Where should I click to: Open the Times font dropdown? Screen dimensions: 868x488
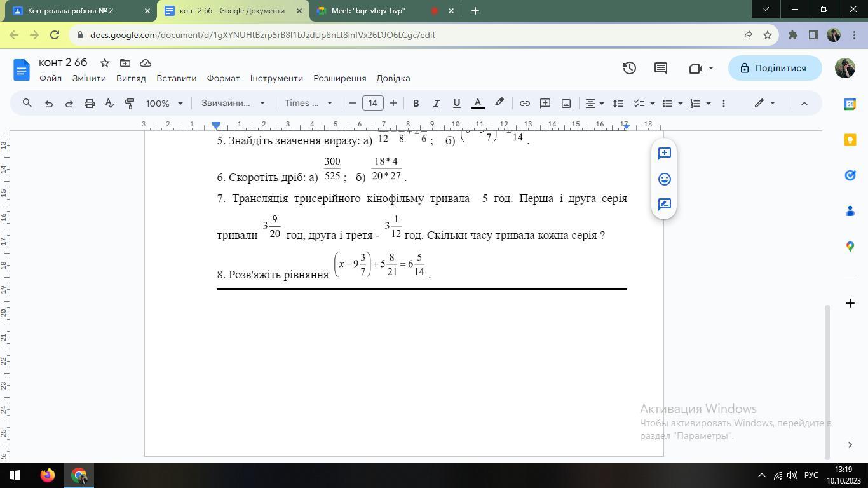tap(308, 104)
